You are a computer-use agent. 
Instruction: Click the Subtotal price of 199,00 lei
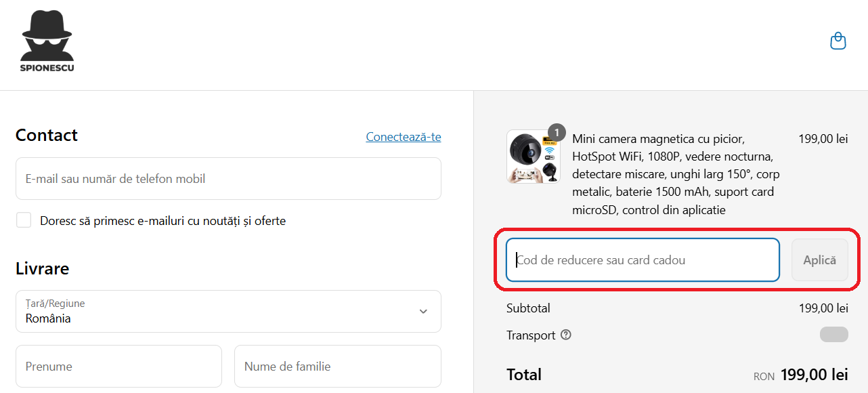[x=823, y=308]
